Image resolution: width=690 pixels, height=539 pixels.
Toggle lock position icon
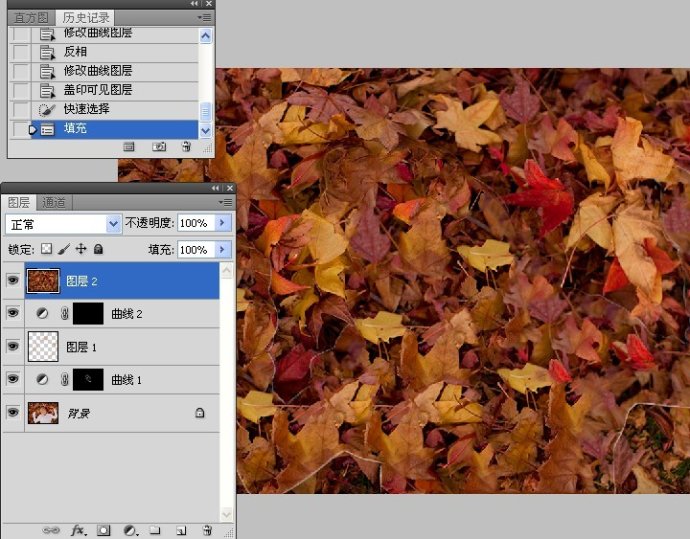point(81,249)
